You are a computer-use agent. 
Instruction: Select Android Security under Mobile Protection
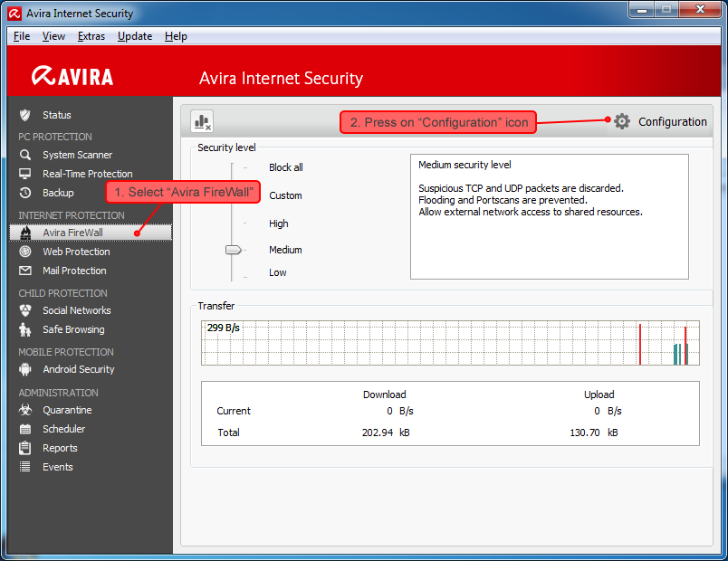point(78,369)
